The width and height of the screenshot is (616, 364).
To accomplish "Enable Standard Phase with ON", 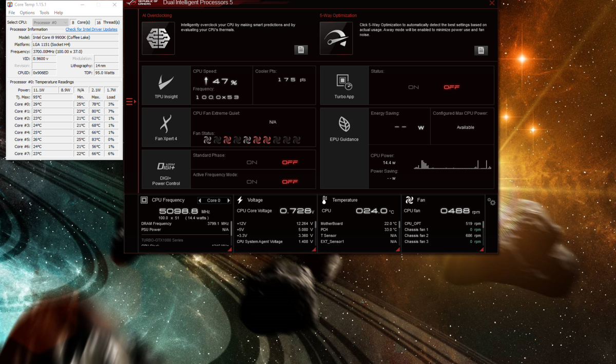I will coord(252,162).
